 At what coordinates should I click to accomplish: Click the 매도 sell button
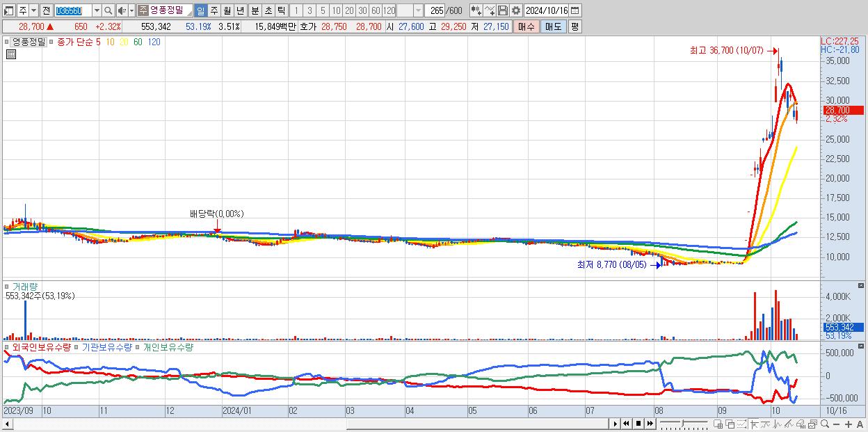click(x=553, y=26)
